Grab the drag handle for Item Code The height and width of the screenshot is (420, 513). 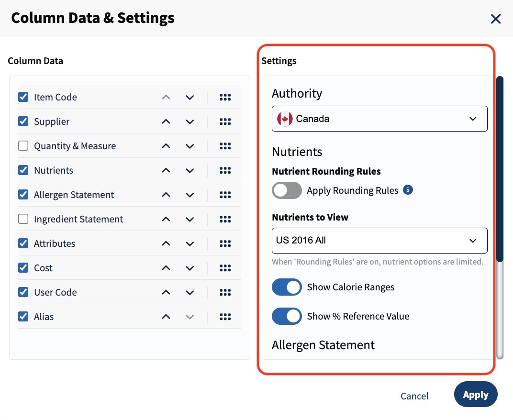(x=225, y=97)
